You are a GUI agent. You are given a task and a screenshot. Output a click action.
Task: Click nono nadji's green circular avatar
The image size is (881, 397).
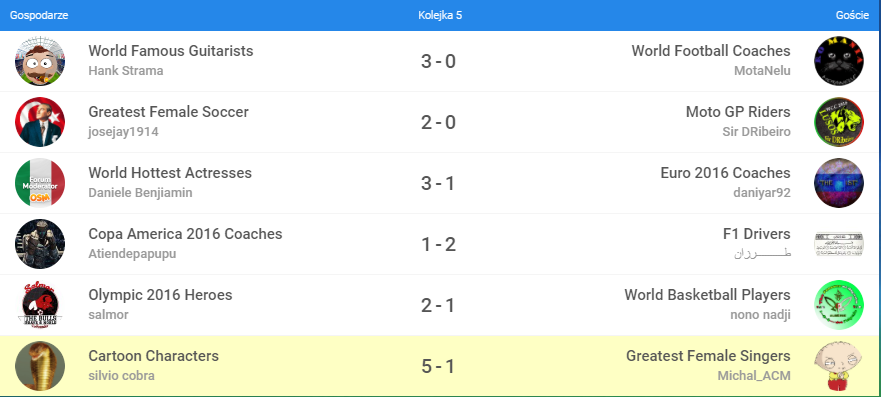839,305
